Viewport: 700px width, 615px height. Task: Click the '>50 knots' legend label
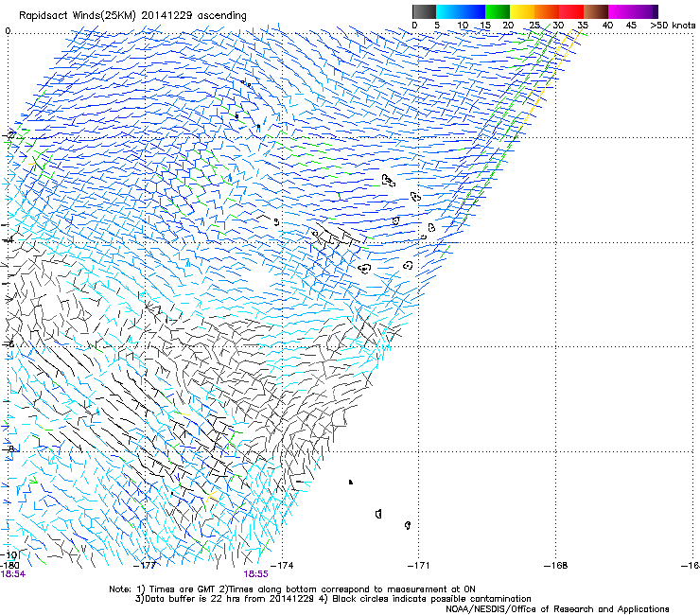pyautogui.click(x=673, y=26)
